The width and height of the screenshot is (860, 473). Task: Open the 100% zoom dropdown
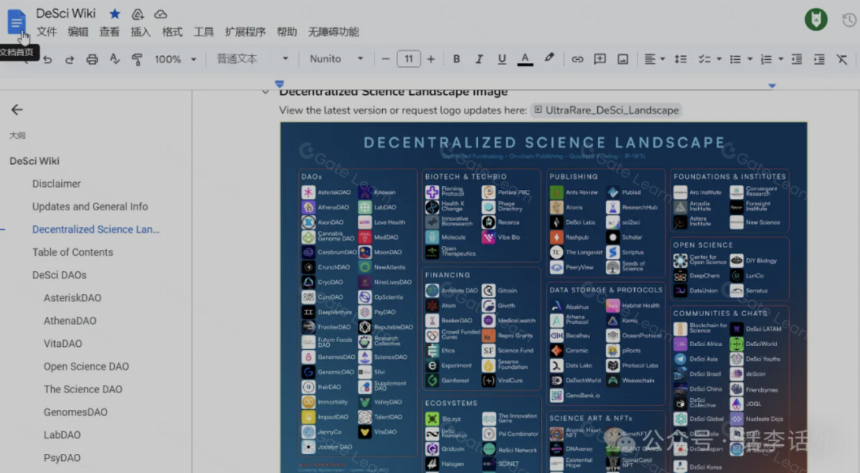click(x=175, y=59)
